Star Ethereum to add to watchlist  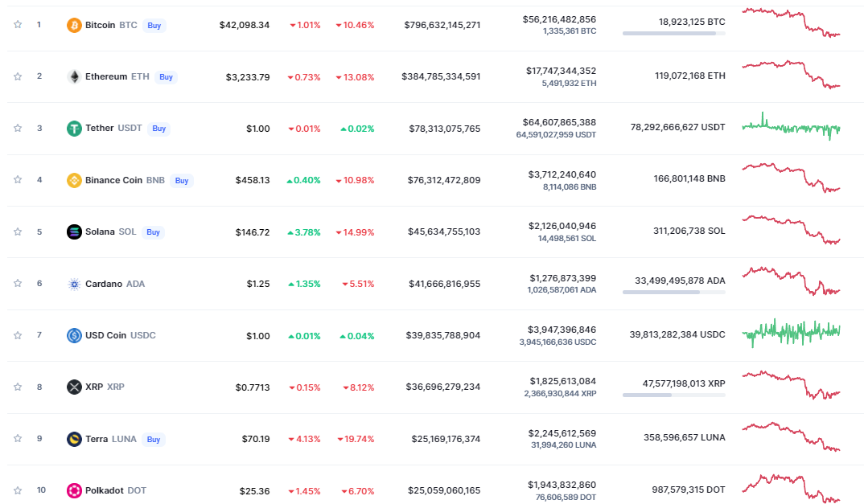pos(18,76)
